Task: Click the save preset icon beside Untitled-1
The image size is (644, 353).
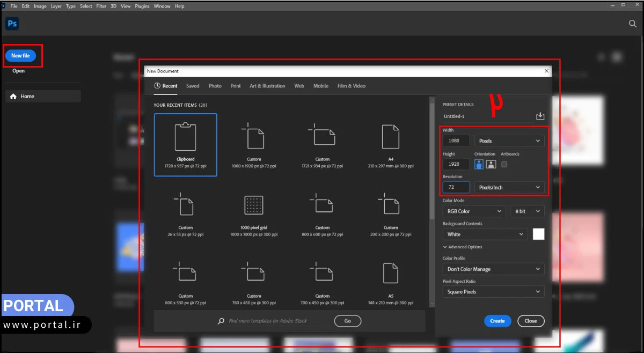Action: [540, 116]
